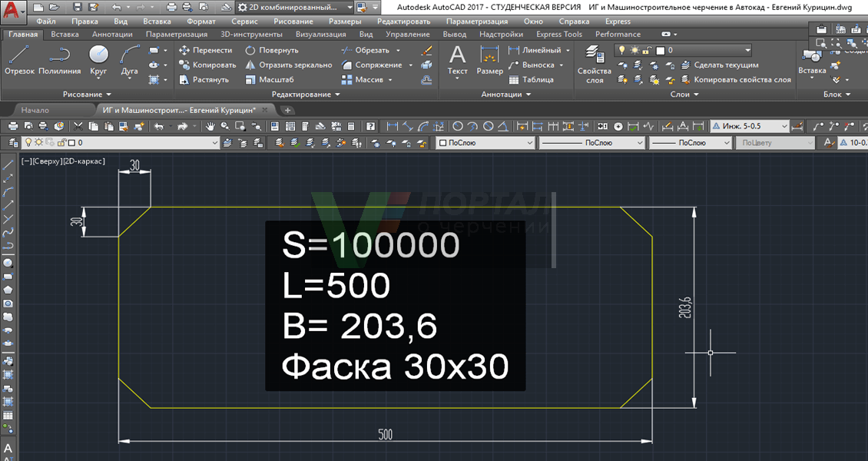Switch to the Аннотации ribbon tab
Screen dimensions: 868x461
coord(112,35)
